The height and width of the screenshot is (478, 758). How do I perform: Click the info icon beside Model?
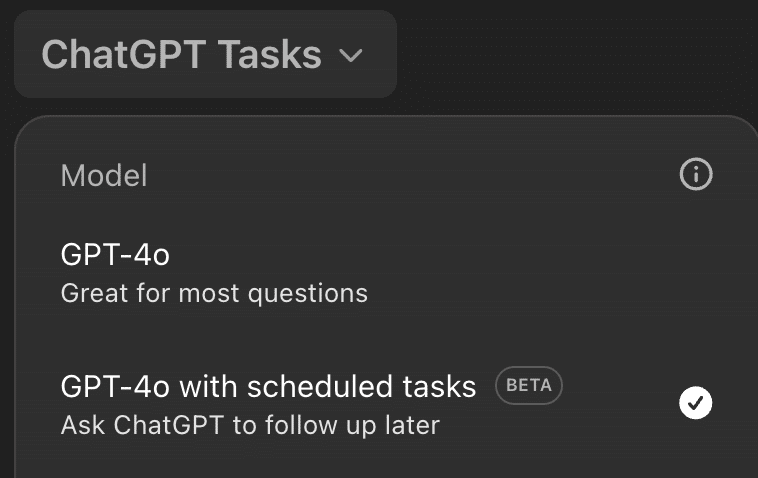tap(695, 175)
